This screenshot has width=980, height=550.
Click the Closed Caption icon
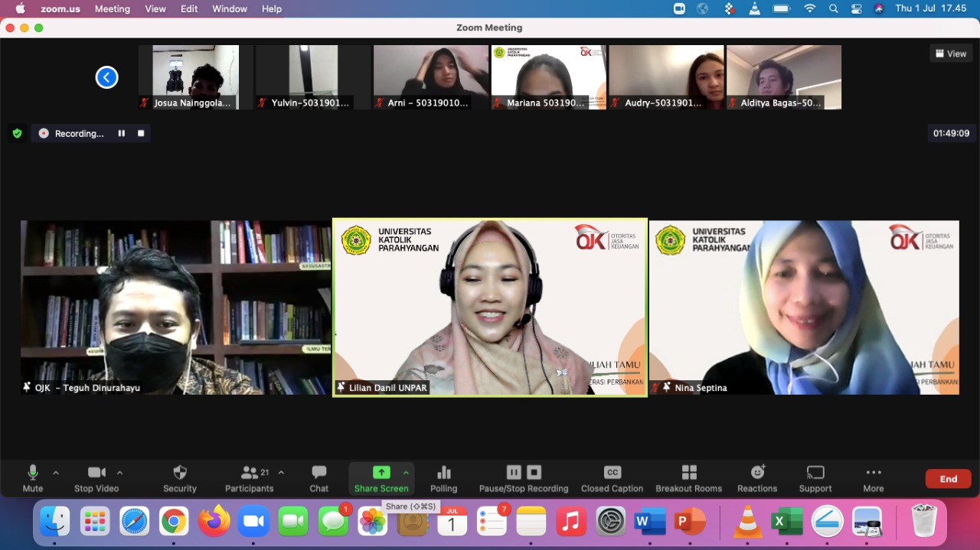(612, 478)
